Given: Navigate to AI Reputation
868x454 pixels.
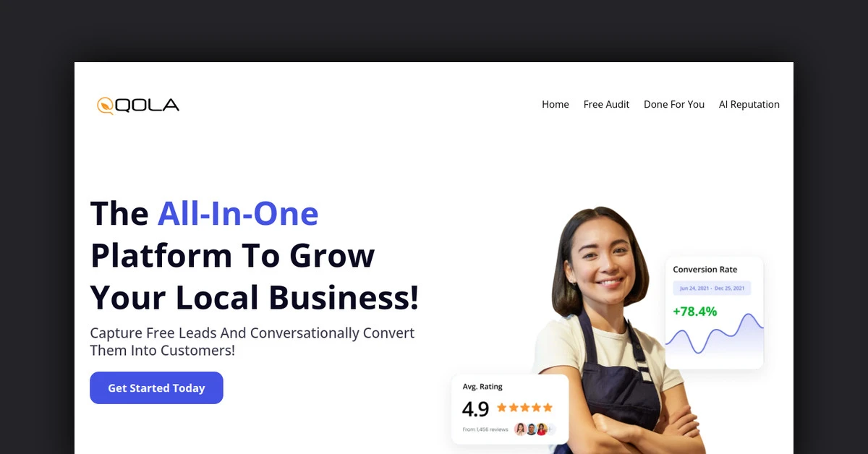Looking at the screenshot, I should click(x=749, y=104).
